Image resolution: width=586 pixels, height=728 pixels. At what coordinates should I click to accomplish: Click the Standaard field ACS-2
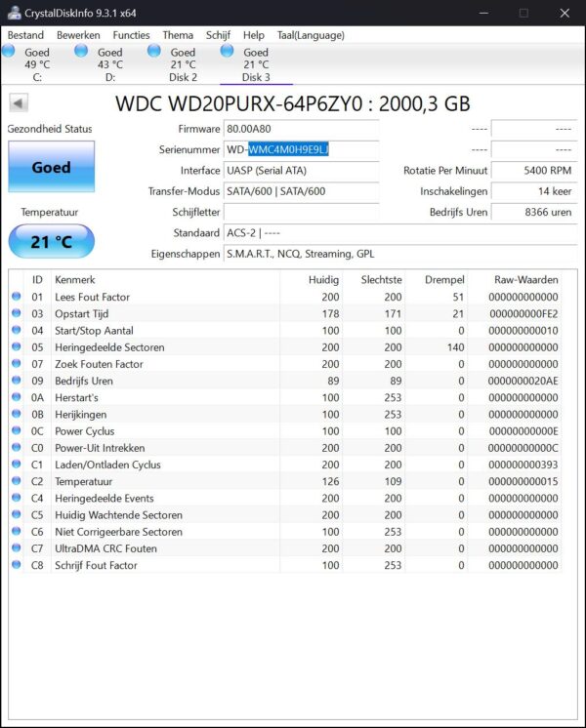tap(400, 233)
